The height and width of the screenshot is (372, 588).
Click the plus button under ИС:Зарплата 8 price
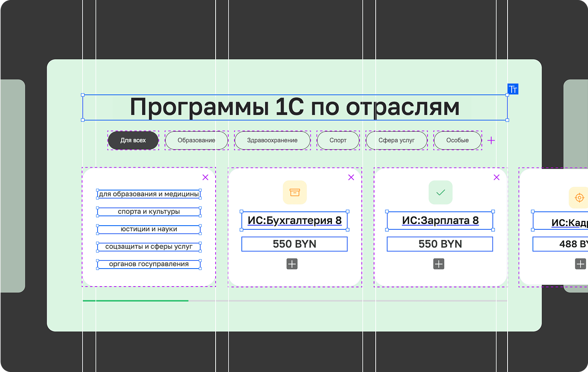(439, 264)
